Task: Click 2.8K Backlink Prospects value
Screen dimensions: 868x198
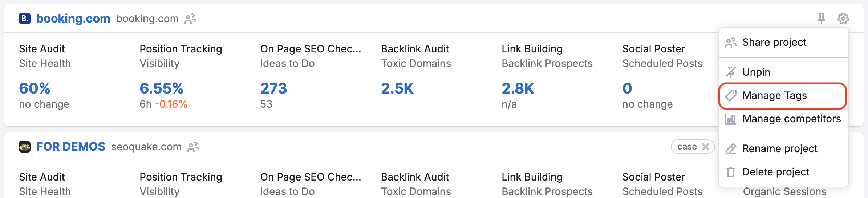Action: (518, 88)
